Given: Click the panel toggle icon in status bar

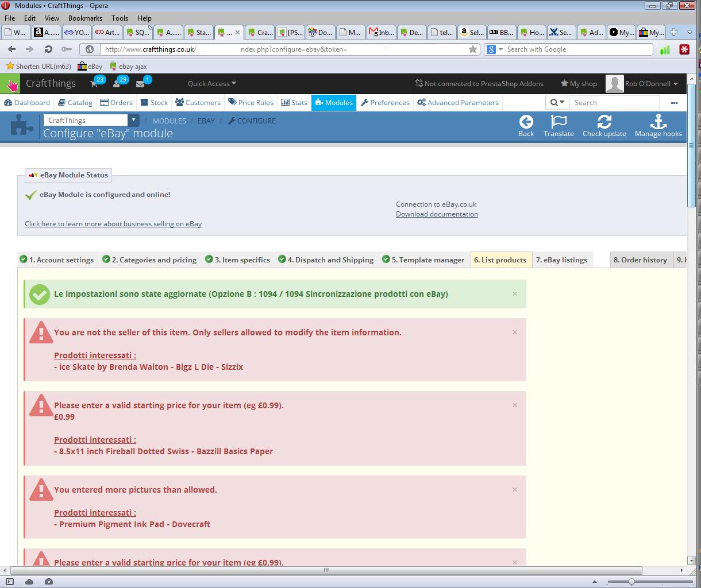Looking at the screenshot, I should pos(10,582).
